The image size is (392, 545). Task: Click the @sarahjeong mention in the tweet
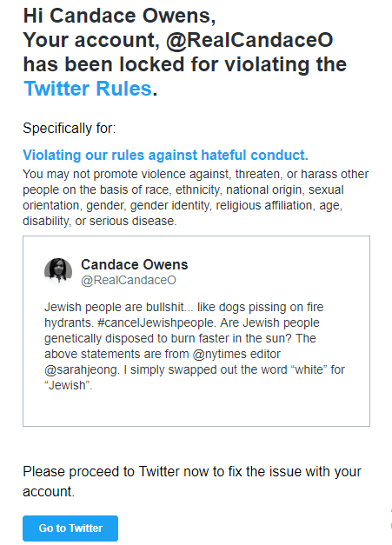(x=82, y=369)
